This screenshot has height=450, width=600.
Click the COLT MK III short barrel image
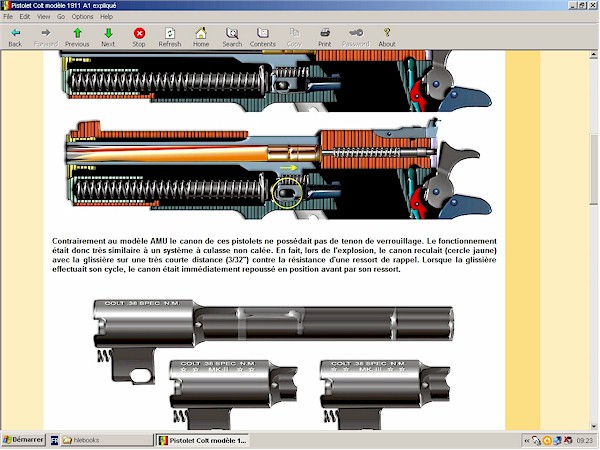[x=385, y=394]
